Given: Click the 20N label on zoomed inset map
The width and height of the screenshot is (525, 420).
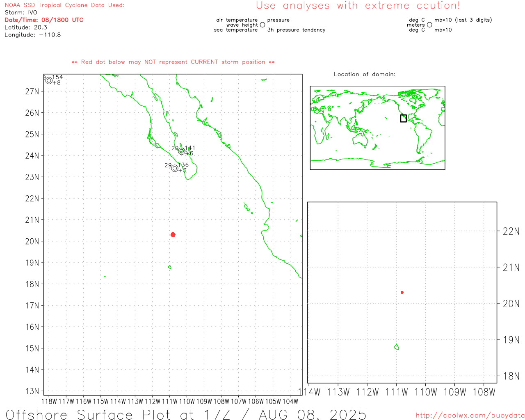Looking at the screenshot, I should point(511,304).
